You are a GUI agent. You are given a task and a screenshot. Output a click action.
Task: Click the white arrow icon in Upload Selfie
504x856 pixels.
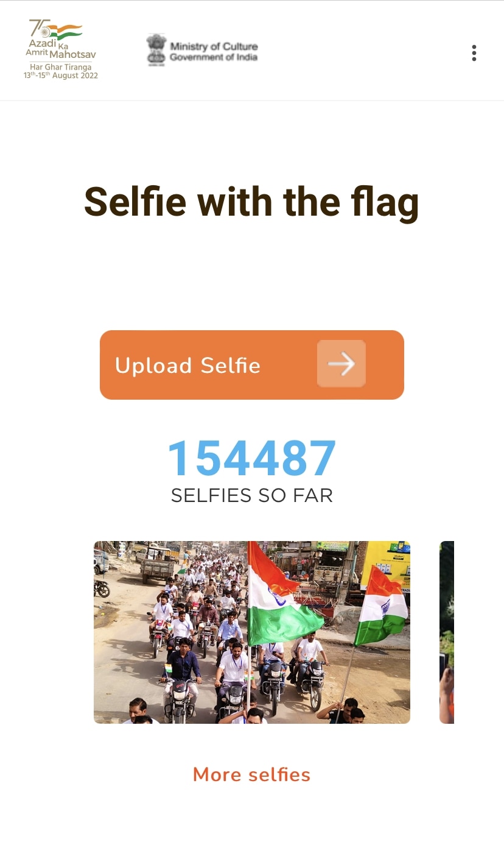[x=341, y=364]
